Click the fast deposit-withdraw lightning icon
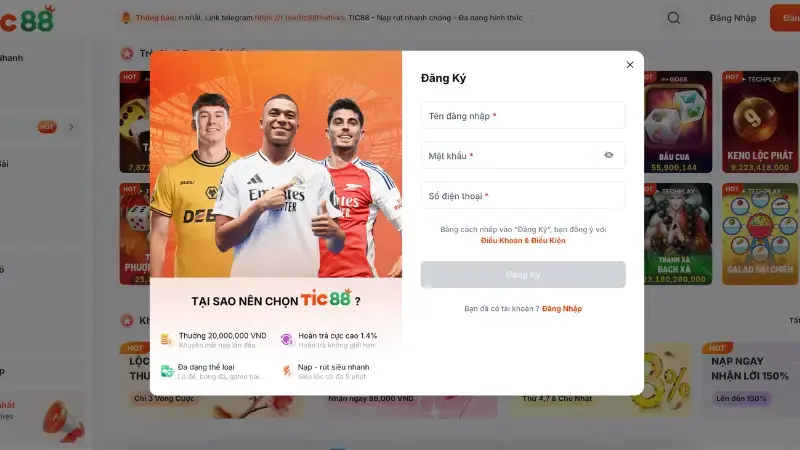 pyautogui.click(x=287, y=371)
